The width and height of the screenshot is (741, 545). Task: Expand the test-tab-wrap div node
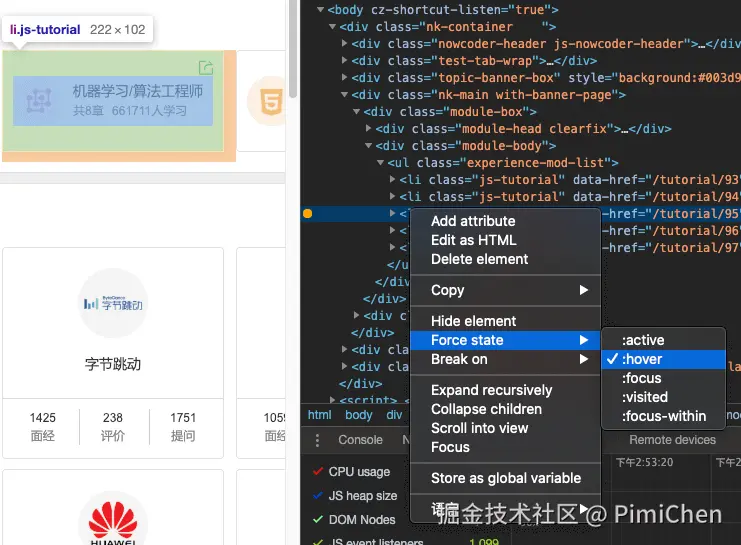(x=345, y=61)
